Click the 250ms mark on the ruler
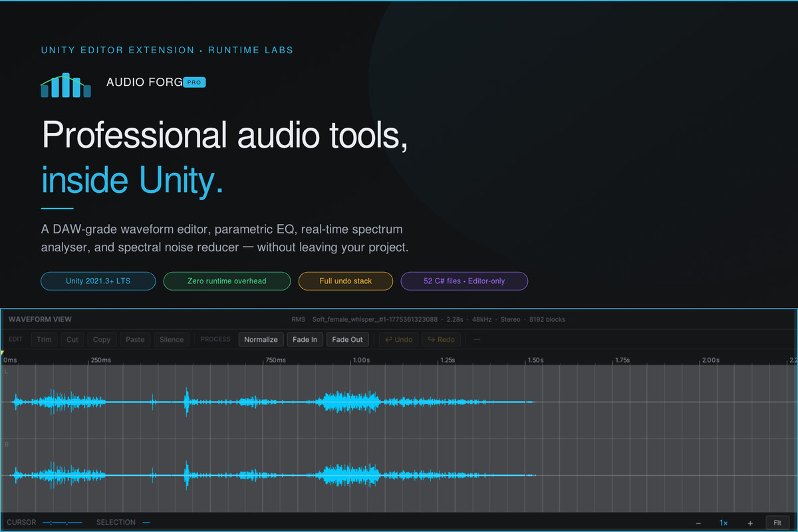Screen dimensions: 798x532 click(x=101, y=360)
